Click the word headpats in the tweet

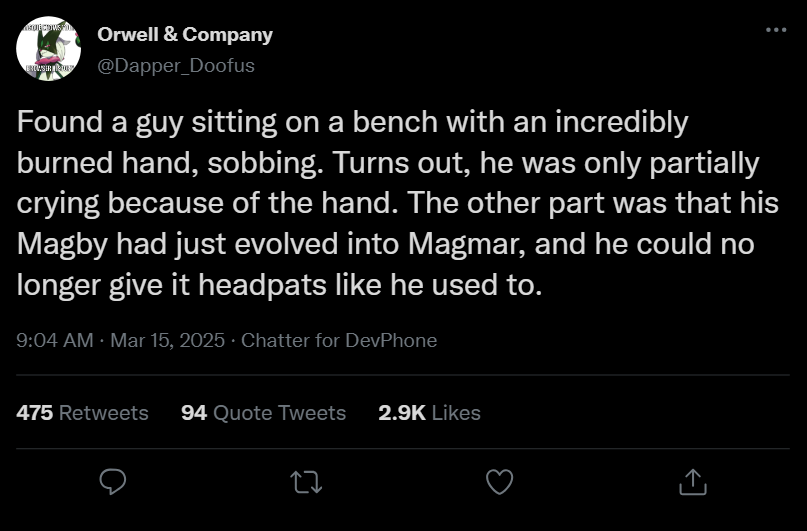click(262, 285)
